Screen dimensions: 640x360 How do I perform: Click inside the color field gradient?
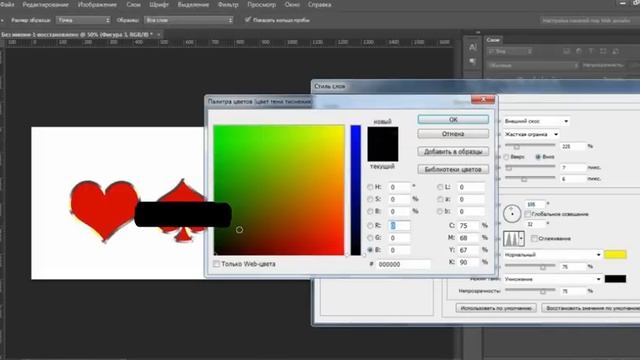click(279, 190)
